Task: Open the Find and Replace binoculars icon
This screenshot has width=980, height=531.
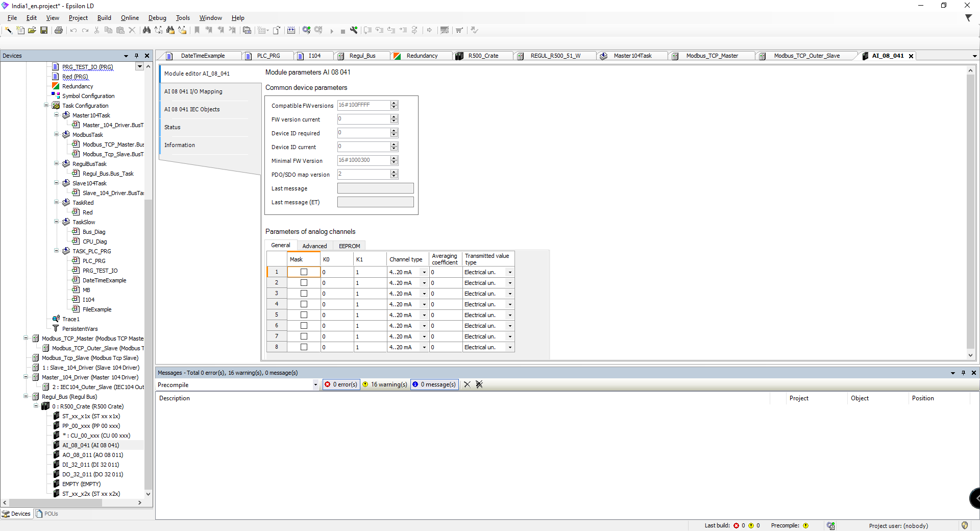Action: [x=146, y=30]
